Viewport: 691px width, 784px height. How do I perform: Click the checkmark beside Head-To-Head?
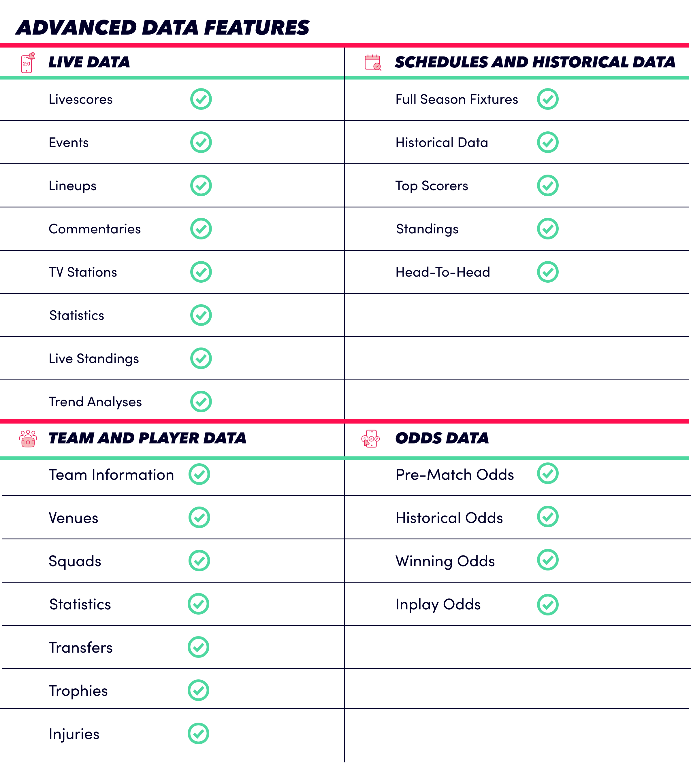[547, 272]
